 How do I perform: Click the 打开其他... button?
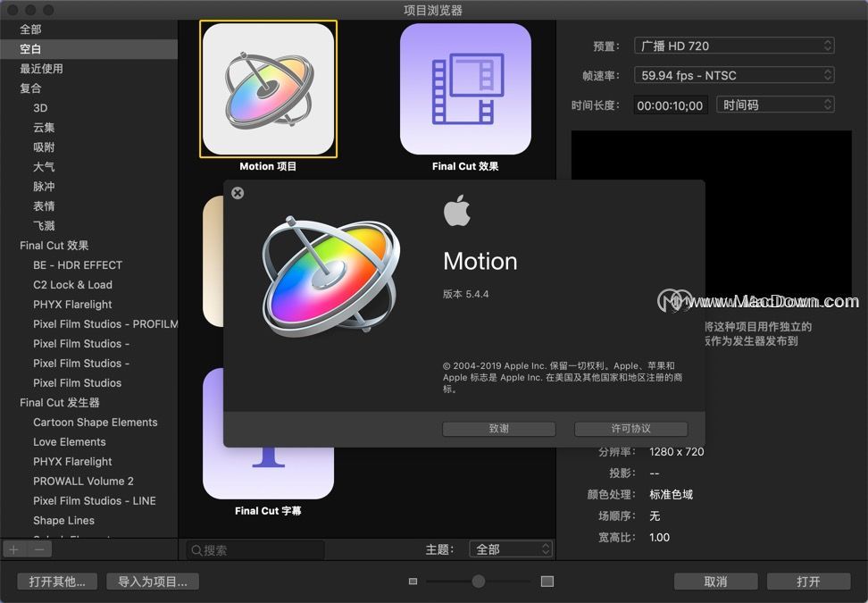57,582
